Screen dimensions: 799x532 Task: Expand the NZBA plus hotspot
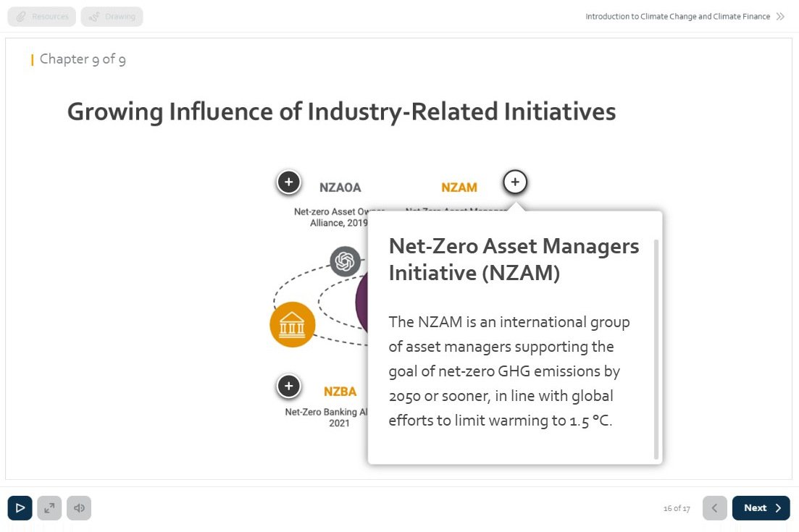pos(289,386)
